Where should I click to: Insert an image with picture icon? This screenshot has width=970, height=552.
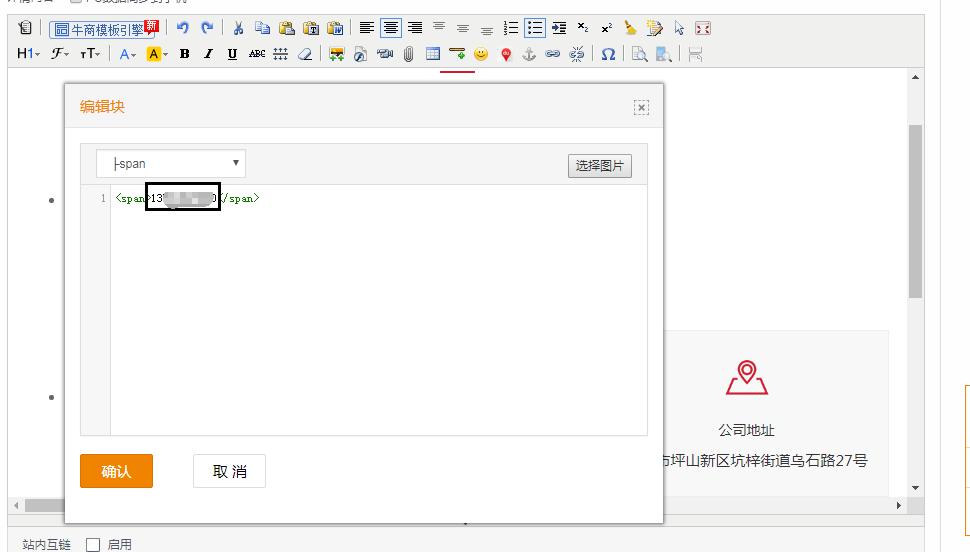pyautogui.click(x=337, y=54)
